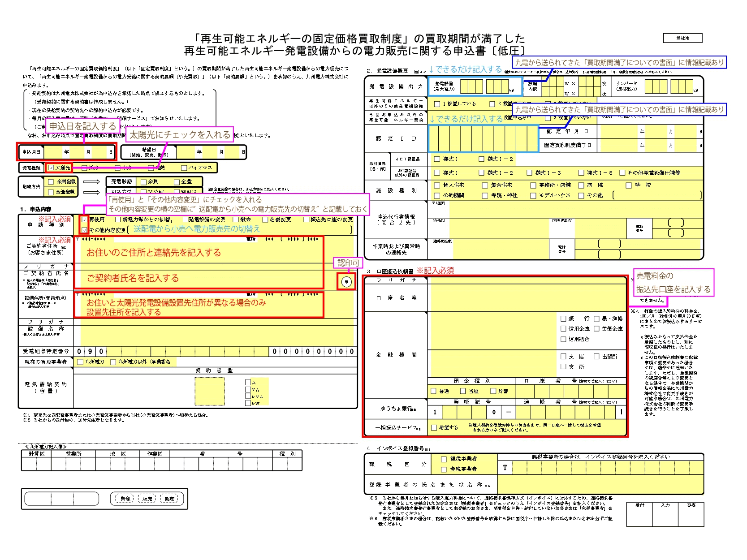Click the arrow next to 全量配線
The height and width of the screenshot is (560, 747).
91,192
